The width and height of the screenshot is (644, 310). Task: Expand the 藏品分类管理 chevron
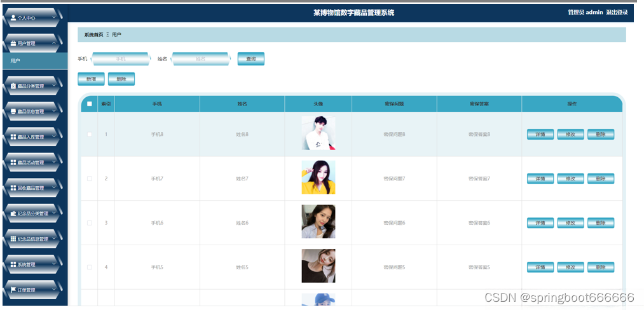click(54, 85)
